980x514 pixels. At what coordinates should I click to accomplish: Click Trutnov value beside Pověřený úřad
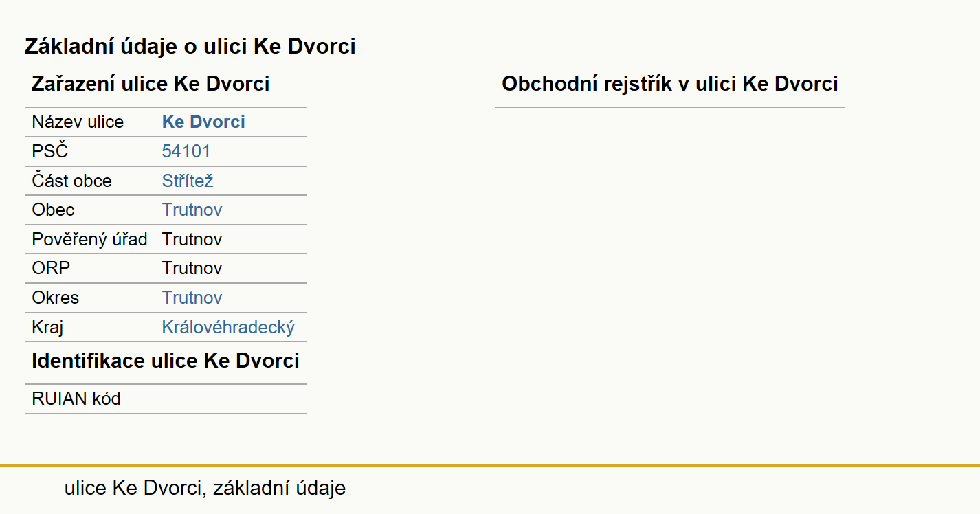coord(192,239)
